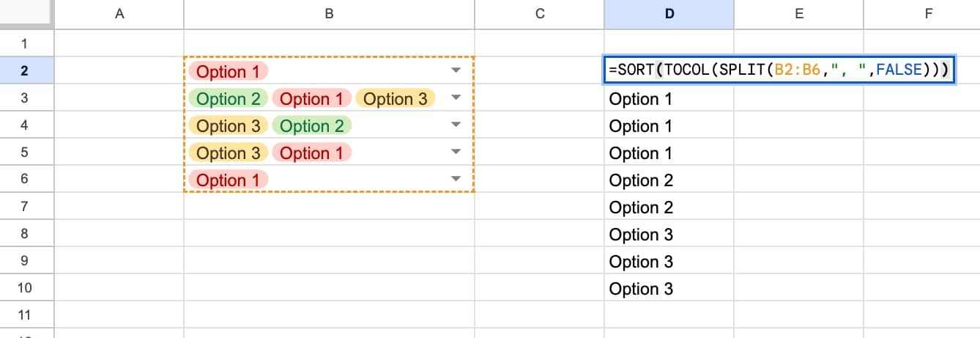Select the row 2 header

pyautogui.click(x=24, y=71)
